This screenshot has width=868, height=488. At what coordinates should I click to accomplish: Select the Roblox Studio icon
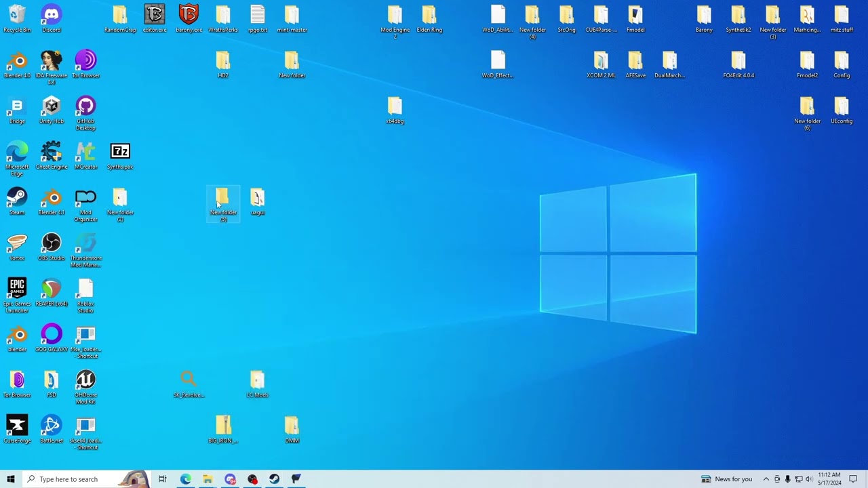(x=85, y=296)
